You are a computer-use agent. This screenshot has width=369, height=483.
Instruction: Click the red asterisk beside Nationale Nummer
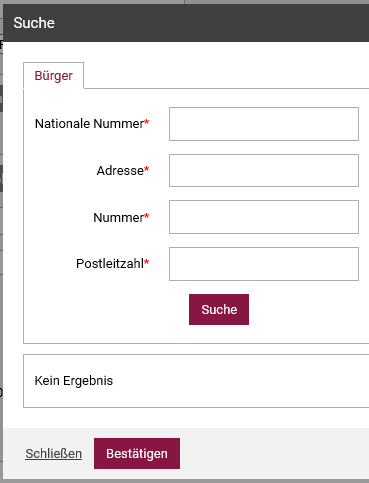(x=147, y=122)
